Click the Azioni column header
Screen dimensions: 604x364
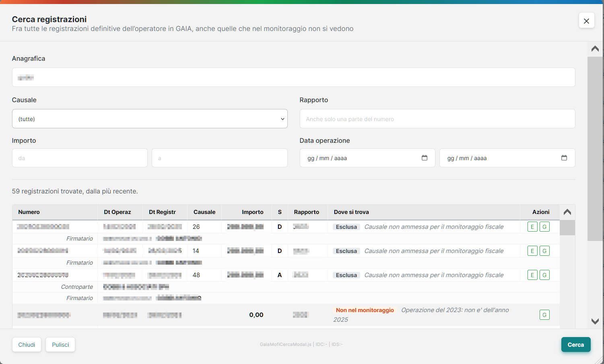541,212
